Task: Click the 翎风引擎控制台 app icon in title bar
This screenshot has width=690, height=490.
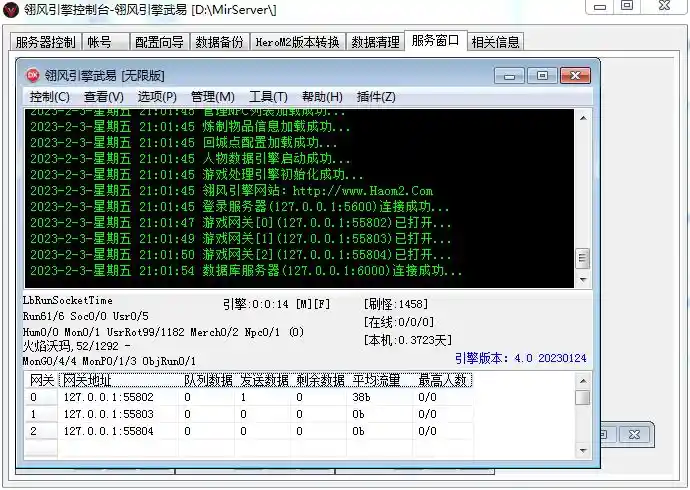Action: click(11, 9)
